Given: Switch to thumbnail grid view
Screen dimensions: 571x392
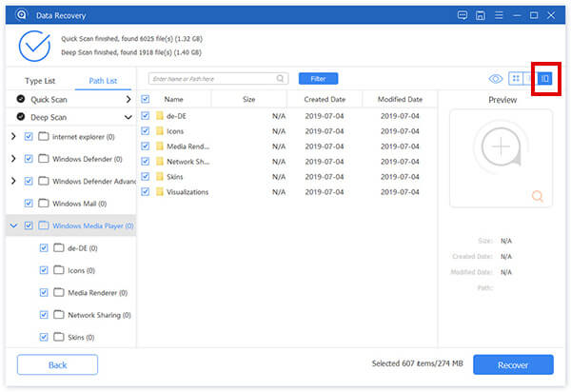Looking at the screenshot, I should pos(516,79).
